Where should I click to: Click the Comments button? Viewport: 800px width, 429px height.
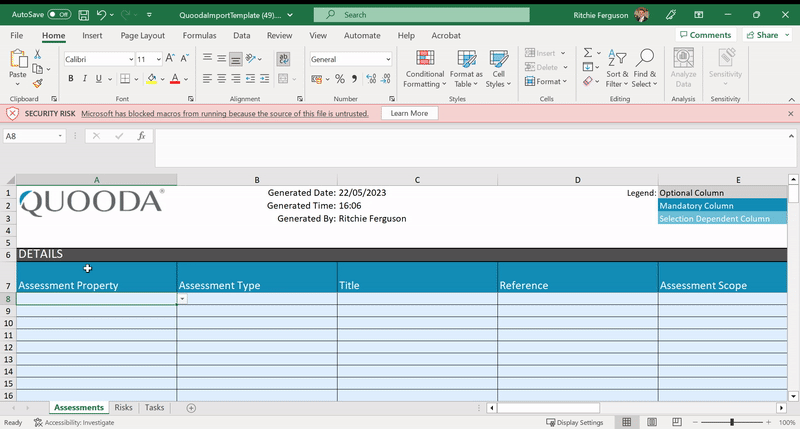click(x=706, y=35)
